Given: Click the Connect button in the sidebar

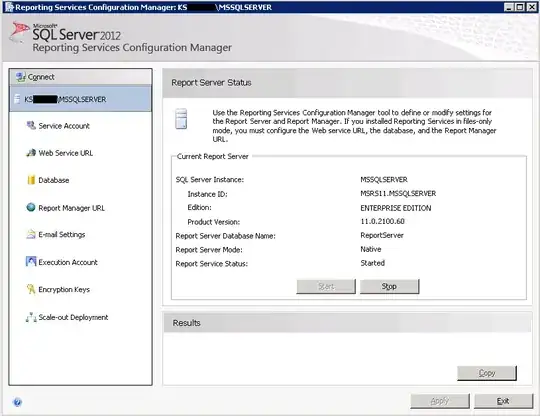Looking at the screenshot, I should (x=81, y=77).
